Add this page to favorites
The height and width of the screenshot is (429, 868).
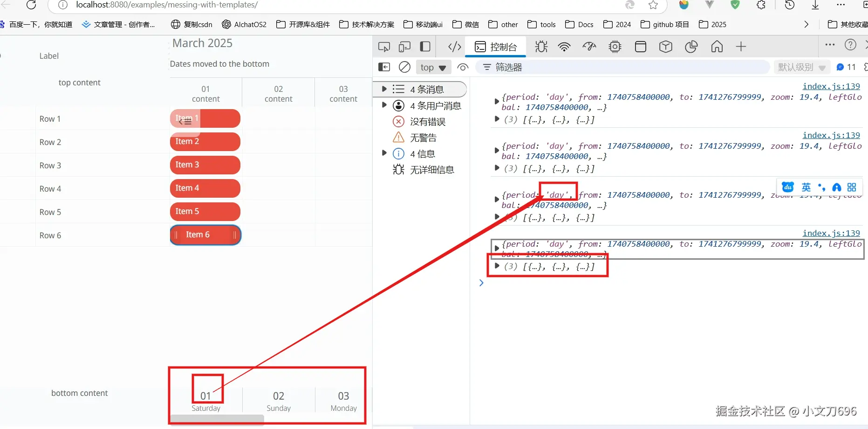(x=653, y=5)
